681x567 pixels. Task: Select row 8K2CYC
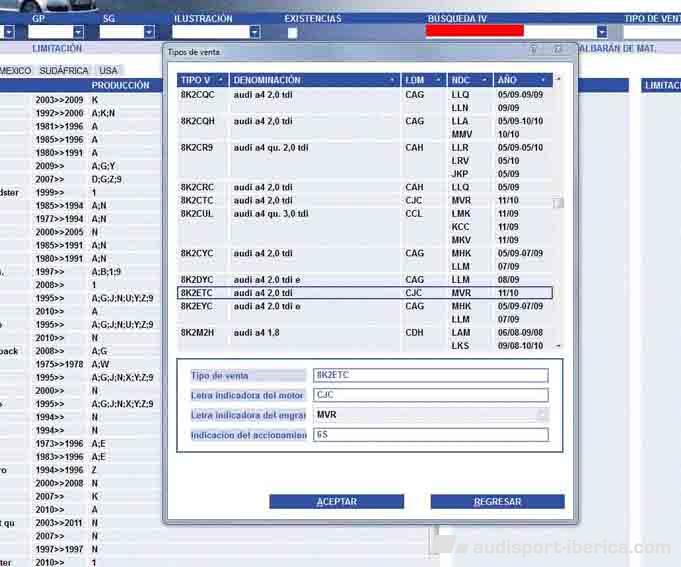[364, 253]
